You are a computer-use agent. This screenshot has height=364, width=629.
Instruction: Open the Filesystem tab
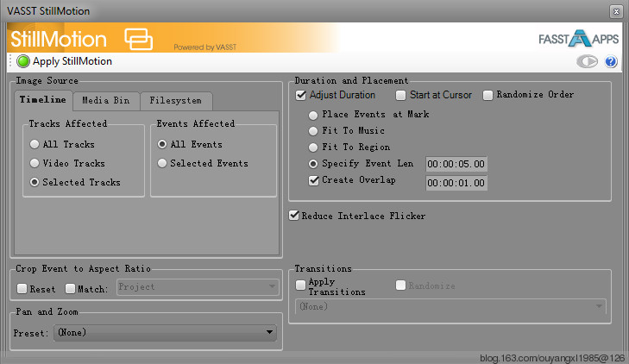pos(176,101)
